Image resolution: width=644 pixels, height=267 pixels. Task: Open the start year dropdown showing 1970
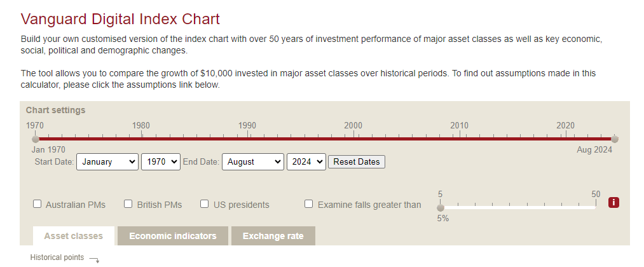pyautogui.click(x=161, y=162)
